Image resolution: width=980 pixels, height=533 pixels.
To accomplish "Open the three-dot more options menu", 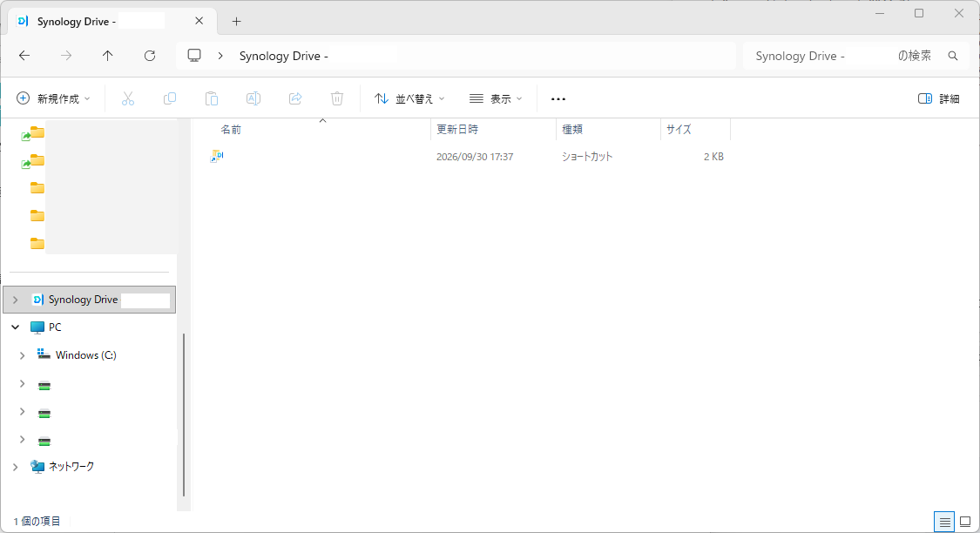I will click(558, 98).
